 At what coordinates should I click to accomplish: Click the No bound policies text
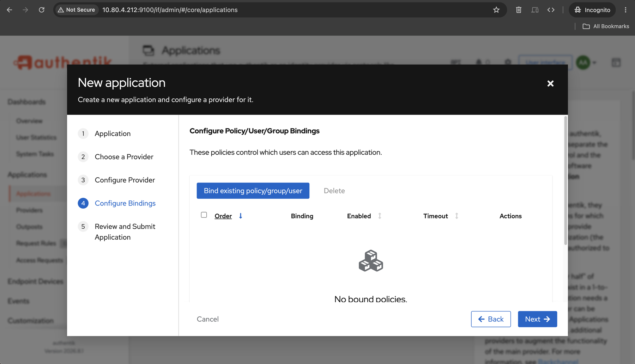[x=371, y=299]
